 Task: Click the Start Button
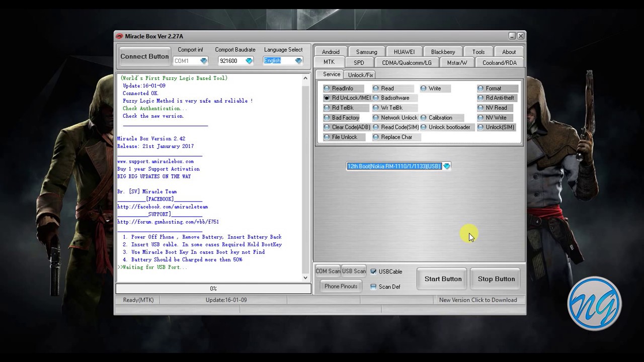(443, 279)
